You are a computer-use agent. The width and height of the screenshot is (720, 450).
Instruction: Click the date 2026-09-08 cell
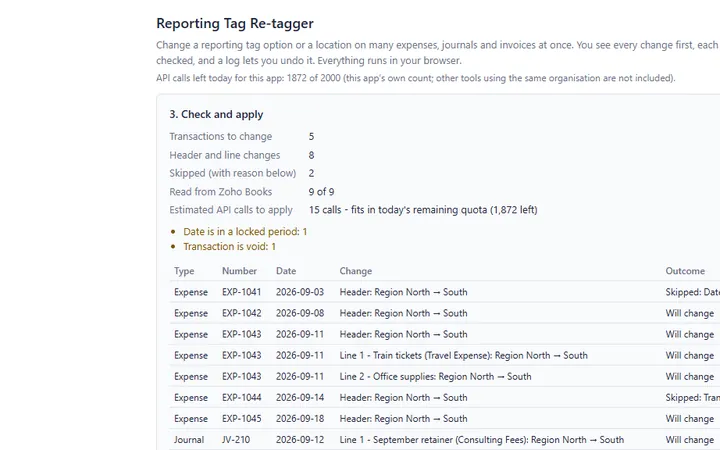point(300,313)
